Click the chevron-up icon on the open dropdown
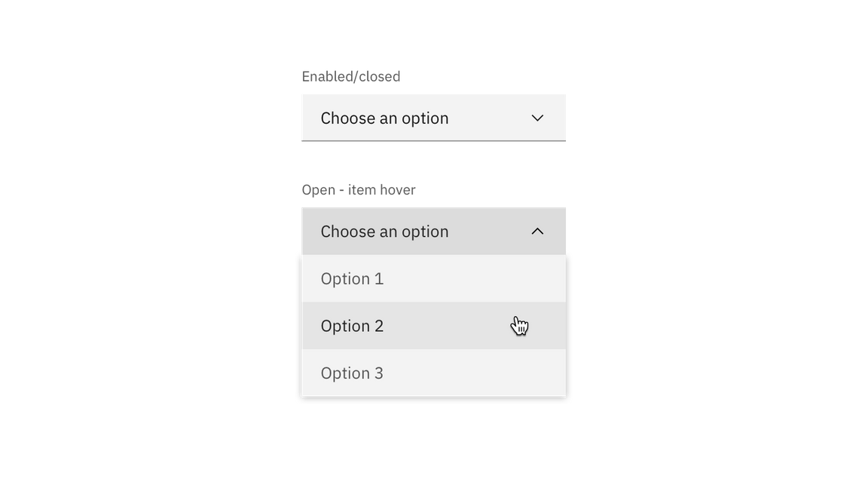This screenshot has height=491, width=868. click(537, 232)
